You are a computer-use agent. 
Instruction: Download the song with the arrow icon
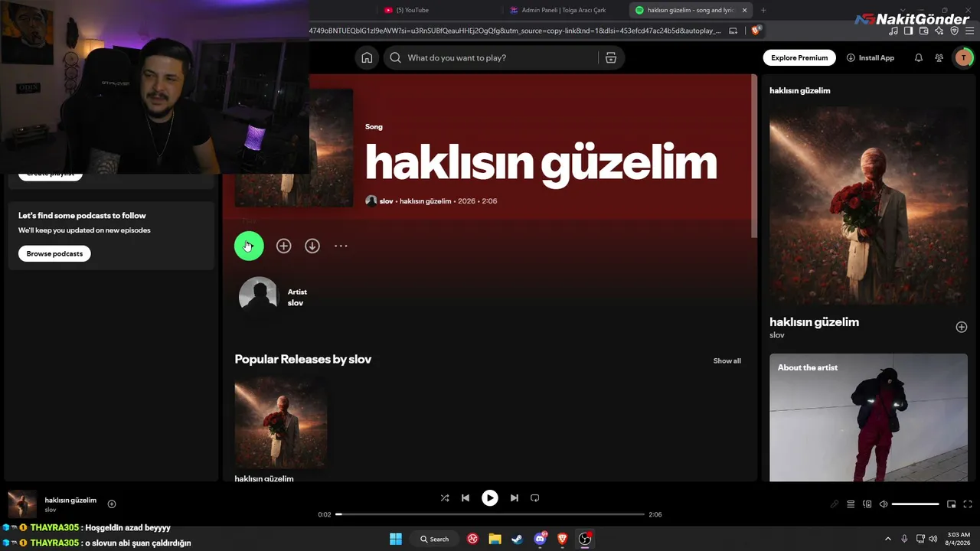312,246
